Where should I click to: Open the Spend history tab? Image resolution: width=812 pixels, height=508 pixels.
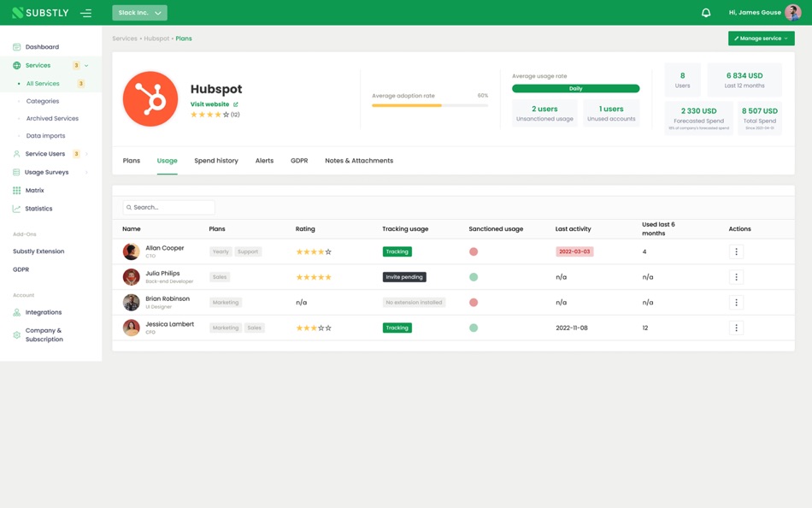coord(216,161)
